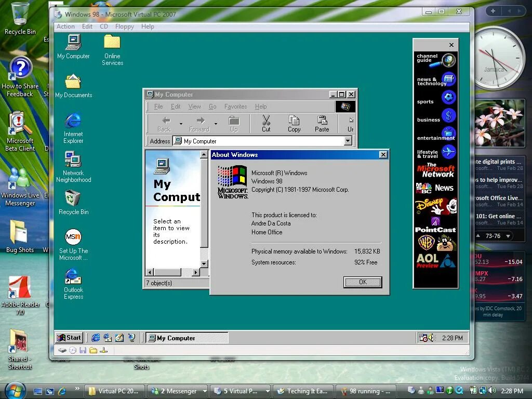The width and height of the screenshot is (532, 399).
Task: Click the flower slideshow gadget picture
Action: pos(500,123)
